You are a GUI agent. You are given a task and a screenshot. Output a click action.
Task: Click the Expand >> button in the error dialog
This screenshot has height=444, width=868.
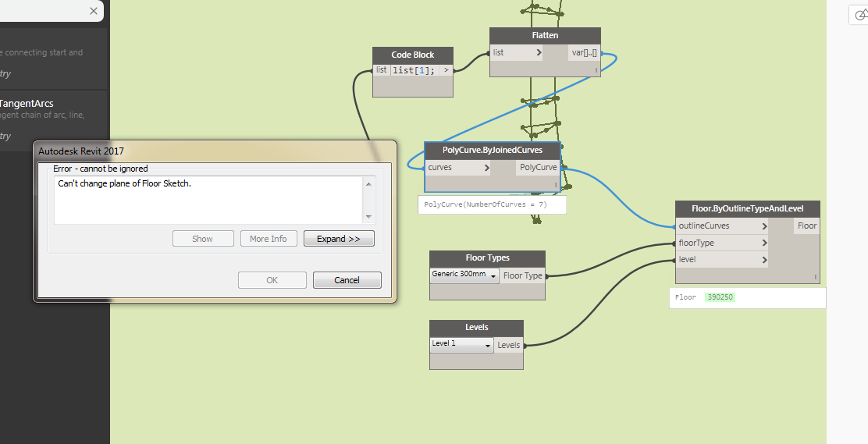click(x=339, y=239)
